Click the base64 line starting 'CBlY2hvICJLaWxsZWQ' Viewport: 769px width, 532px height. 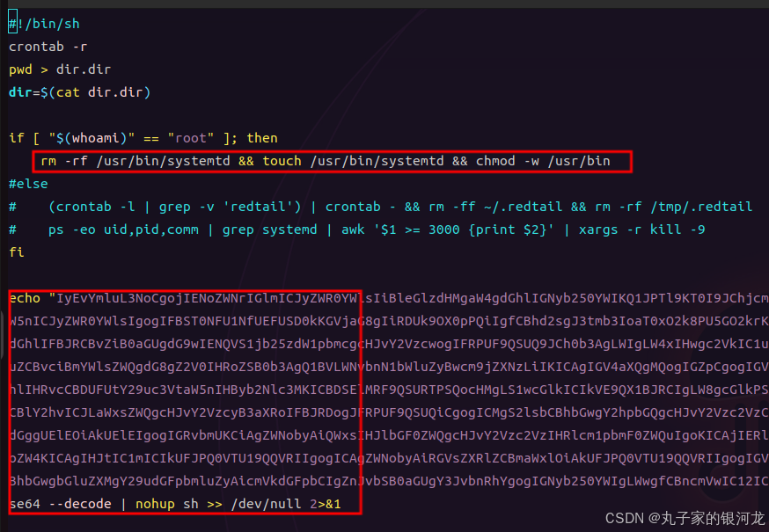pyautogui.click(x=388, y=412)
